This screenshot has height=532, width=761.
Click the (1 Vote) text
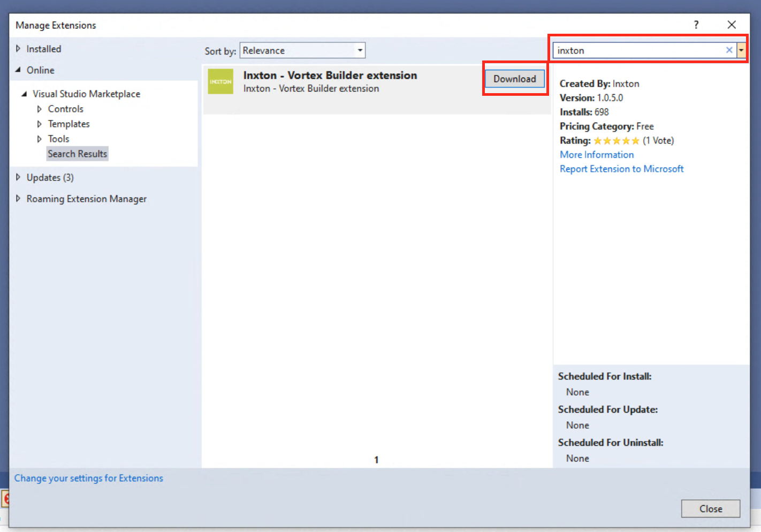tap(658, 141)
